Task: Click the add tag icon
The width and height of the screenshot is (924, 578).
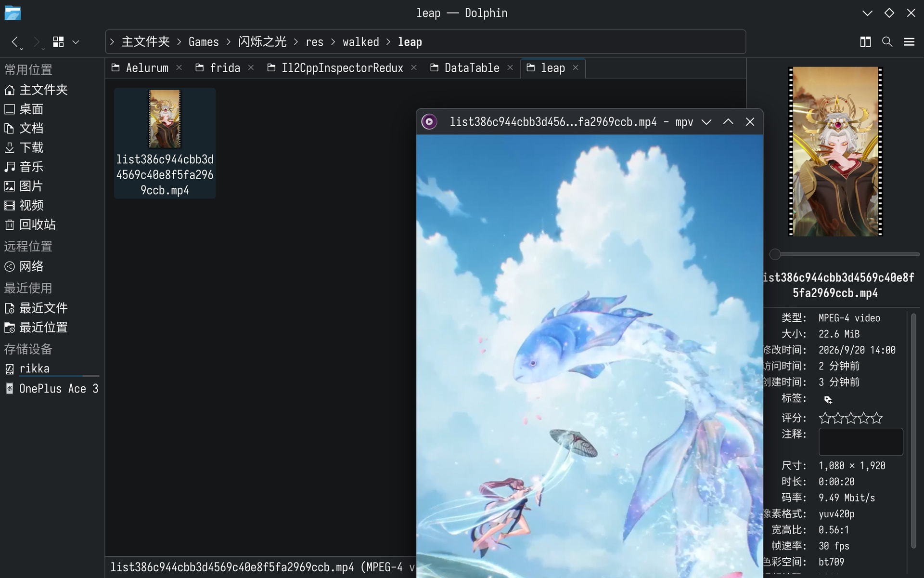Action: [x=828, y=400]
